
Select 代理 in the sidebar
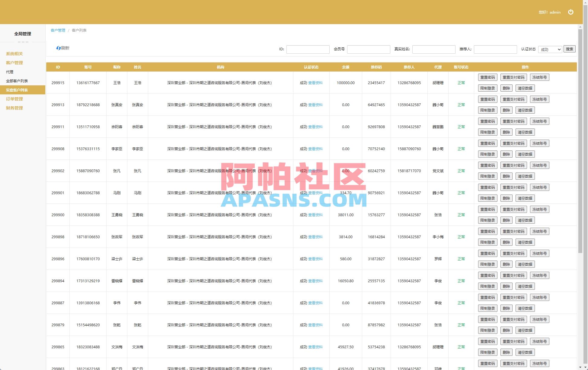click(x=10, y=72)
